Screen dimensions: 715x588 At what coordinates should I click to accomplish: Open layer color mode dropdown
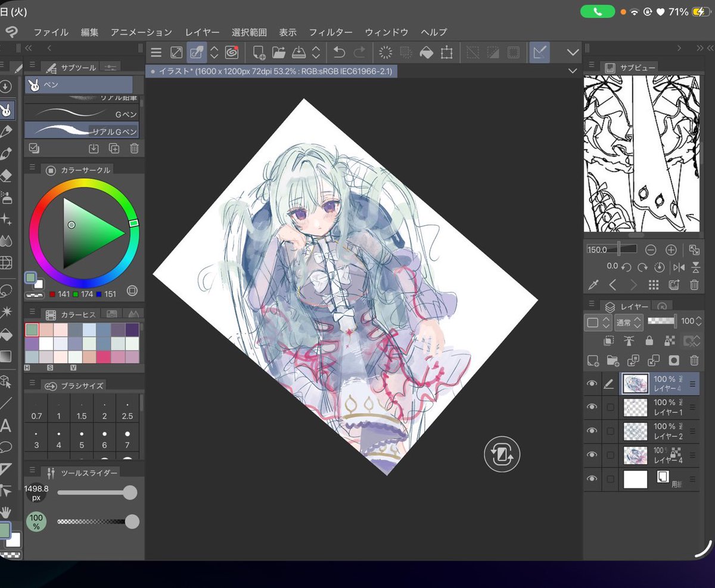click(x=598, y=322)
